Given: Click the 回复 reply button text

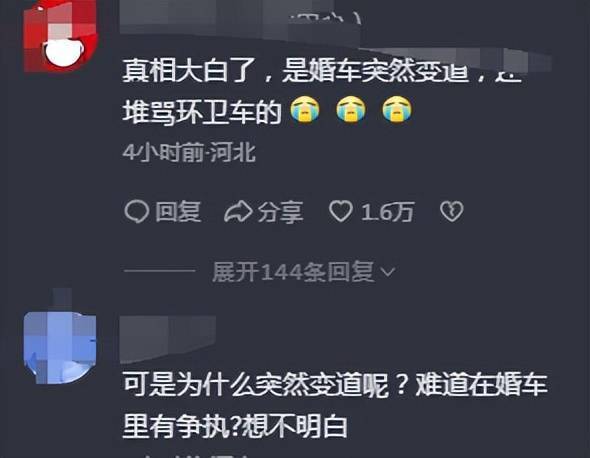Looking at the screenshot, I should pos(178,212).
